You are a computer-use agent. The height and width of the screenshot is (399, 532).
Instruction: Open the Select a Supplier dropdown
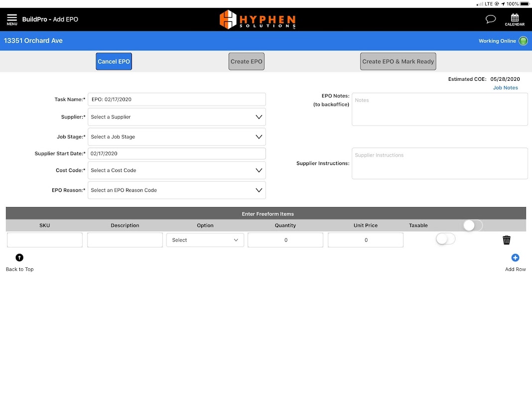[x=176, y=117]
